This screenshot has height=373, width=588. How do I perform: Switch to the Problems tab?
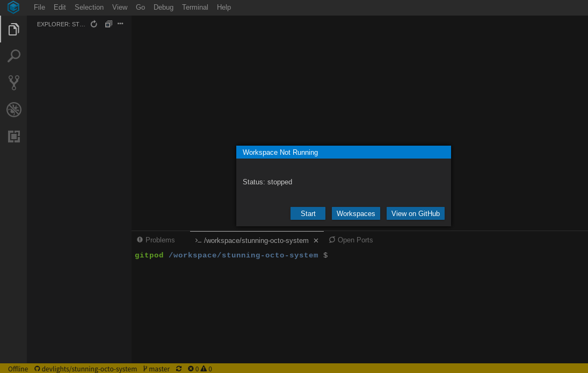coord(156,240)
